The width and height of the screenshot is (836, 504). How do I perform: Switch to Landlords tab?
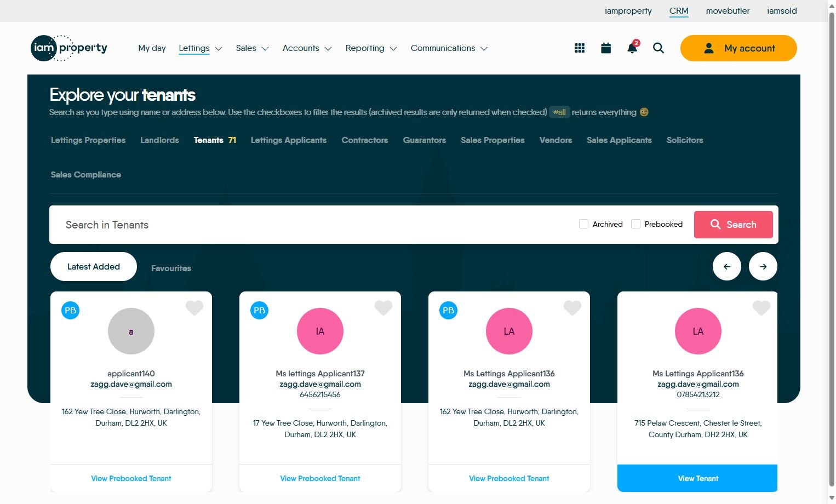coord(159,140)
